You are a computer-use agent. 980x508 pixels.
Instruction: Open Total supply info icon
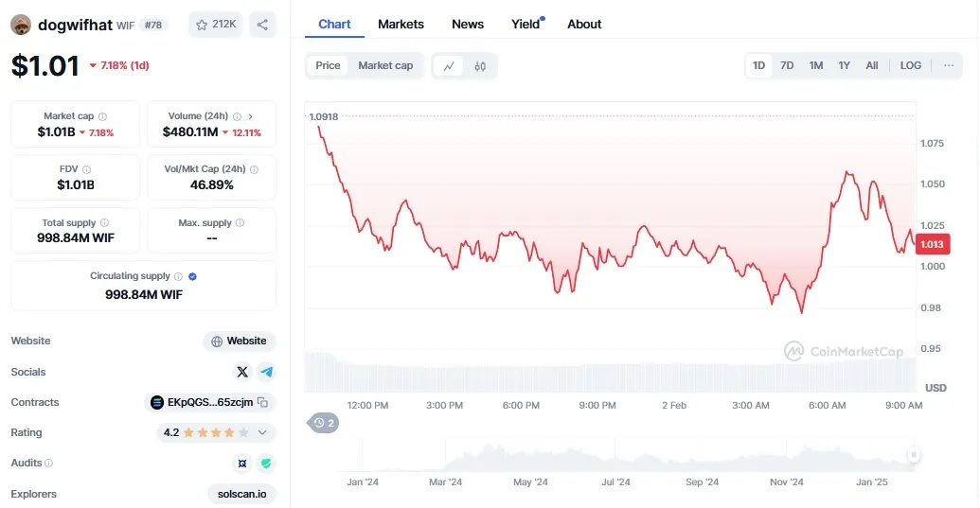tap(104, 223)
